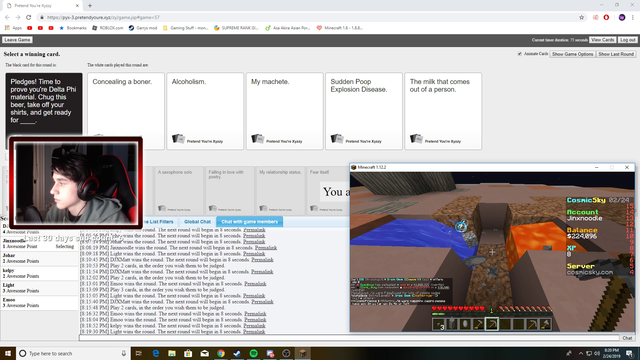Launch Spotify from the taskbar
This screenshot has height=360, width=640.
coord(253,353)
